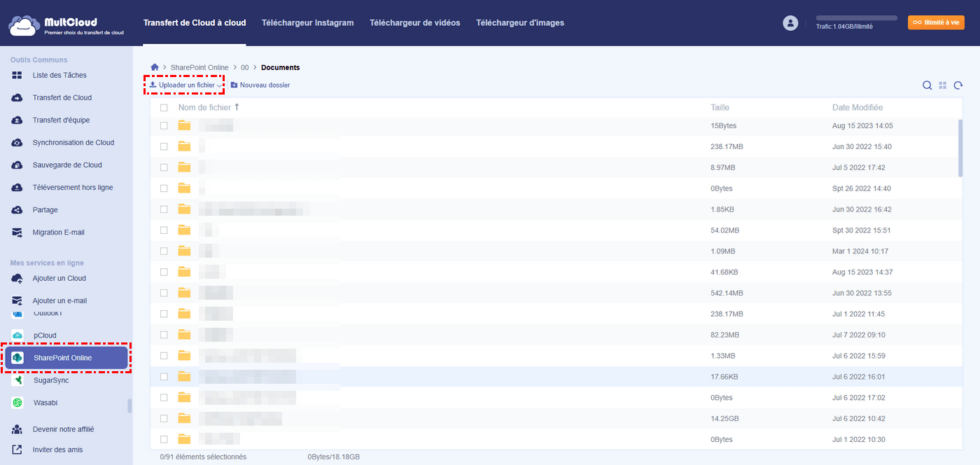
Task: Select the row sized 17.66KB
Action: (x=556, y=377)
